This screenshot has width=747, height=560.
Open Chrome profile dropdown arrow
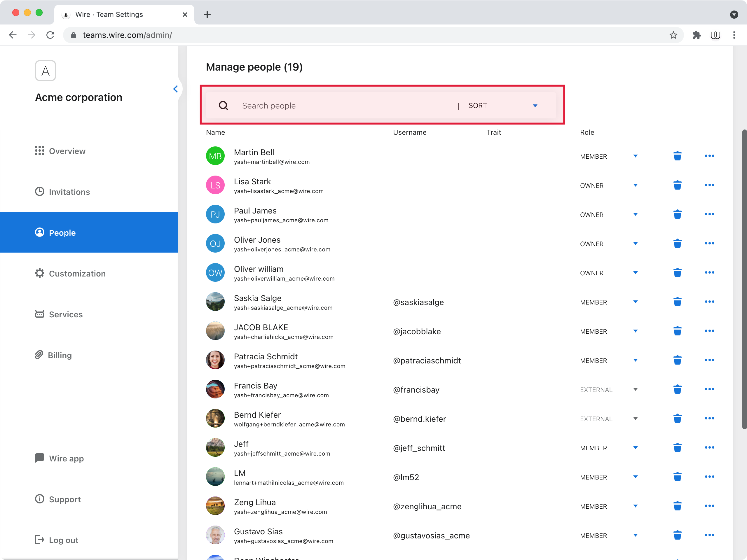click(734, 15)
